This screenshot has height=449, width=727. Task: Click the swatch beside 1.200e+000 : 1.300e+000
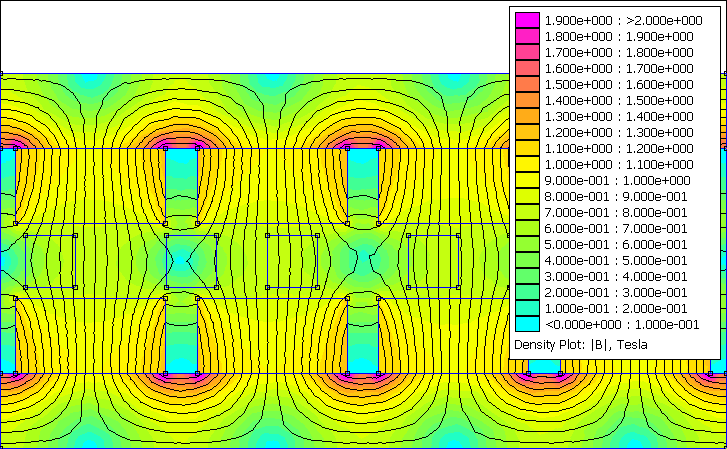[x=527, y=132]
